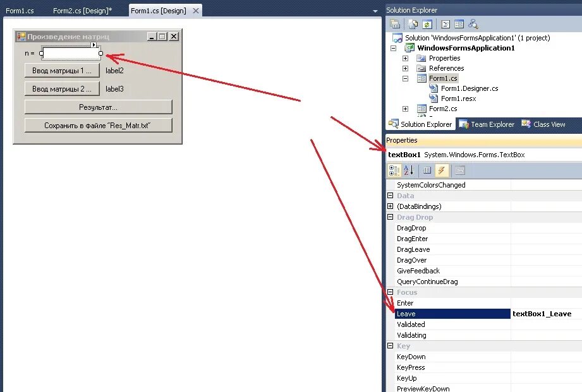The image size is (582, 392).
Task: Click the Solution icon next to 'WindowsFormsApplication1'
Action: coord(397,38)
